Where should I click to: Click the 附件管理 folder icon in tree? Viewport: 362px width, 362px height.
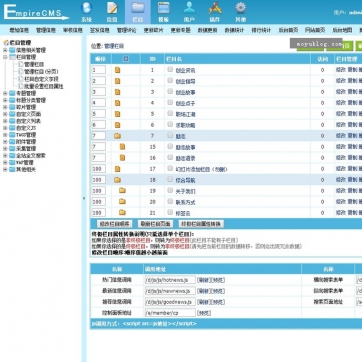12,142
